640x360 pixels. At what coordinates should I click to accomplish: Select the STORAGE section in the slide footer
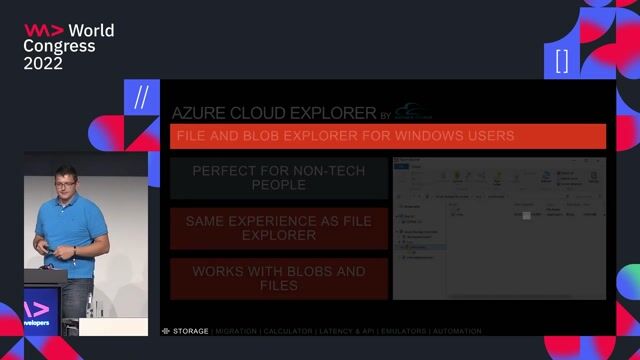pos(191,331)
